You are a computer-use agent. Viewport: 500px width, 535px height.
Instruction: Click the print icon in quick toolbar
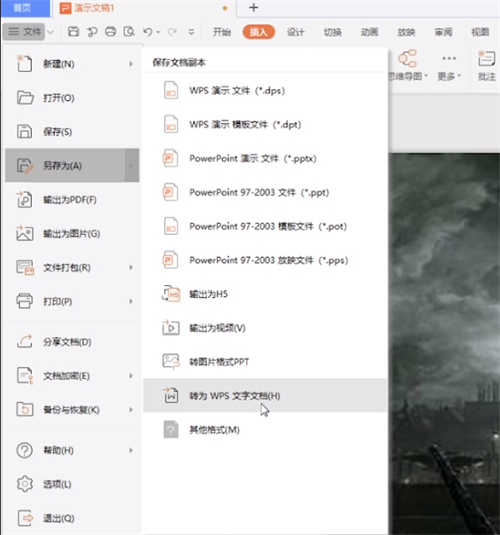pyautogui.click(x=110, y=32)
